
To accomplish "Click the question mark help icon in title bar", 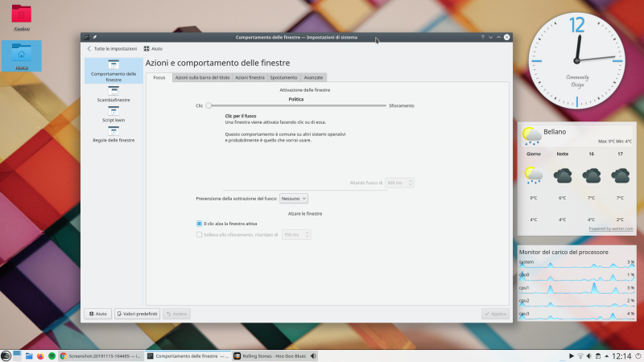I will [482, 37].
